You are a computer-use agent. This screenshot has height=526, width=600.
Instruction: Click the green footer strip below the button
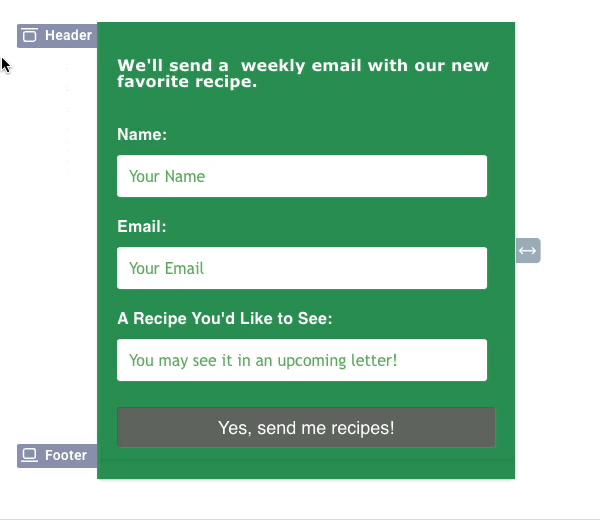click(306, 468)
